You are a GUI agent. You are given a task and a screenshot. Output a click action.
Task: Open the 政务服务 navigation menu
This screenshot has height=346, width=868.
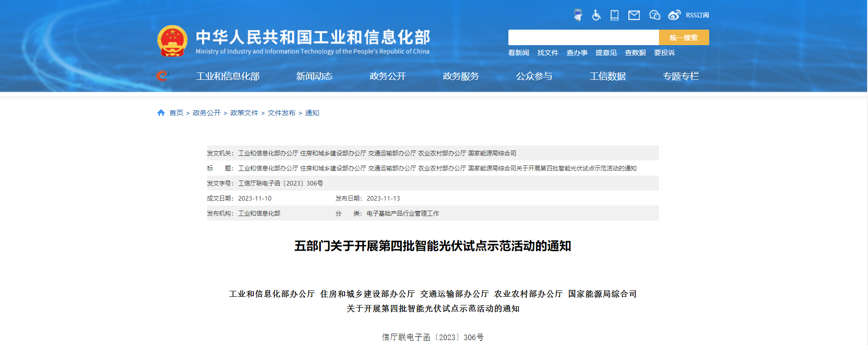tap(460, 76)
